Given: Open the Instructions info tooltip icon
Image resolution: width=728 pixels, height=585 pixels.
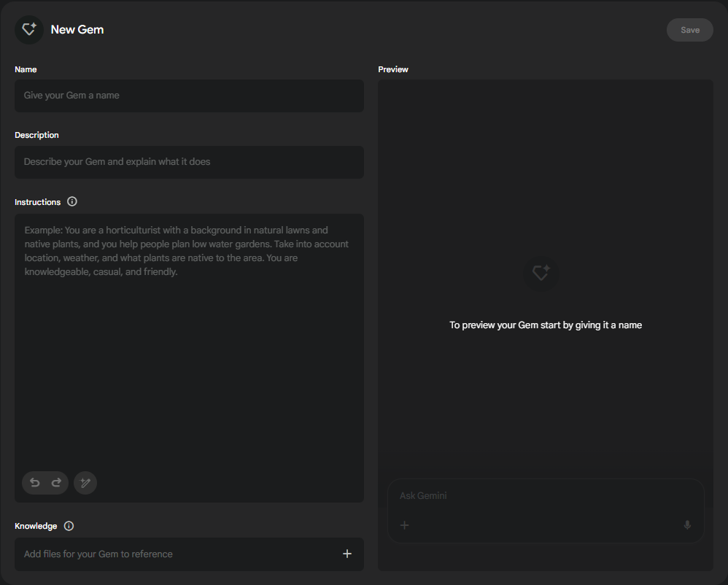Looking at the screenshot, I should (x=71, y=202).
